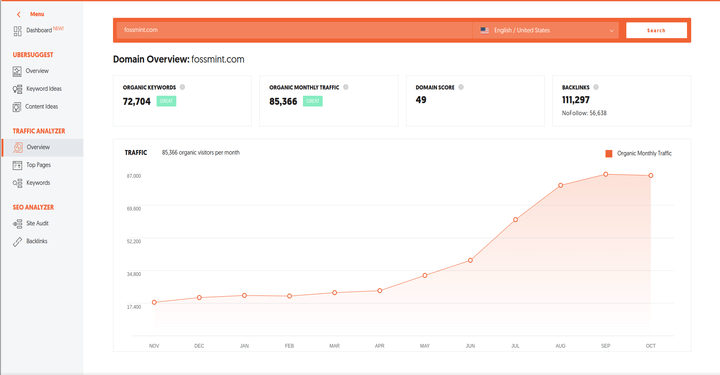Click the 17,400 y-axis label
The width and height of the screenshot is (720, 375).
pos(134,307)
